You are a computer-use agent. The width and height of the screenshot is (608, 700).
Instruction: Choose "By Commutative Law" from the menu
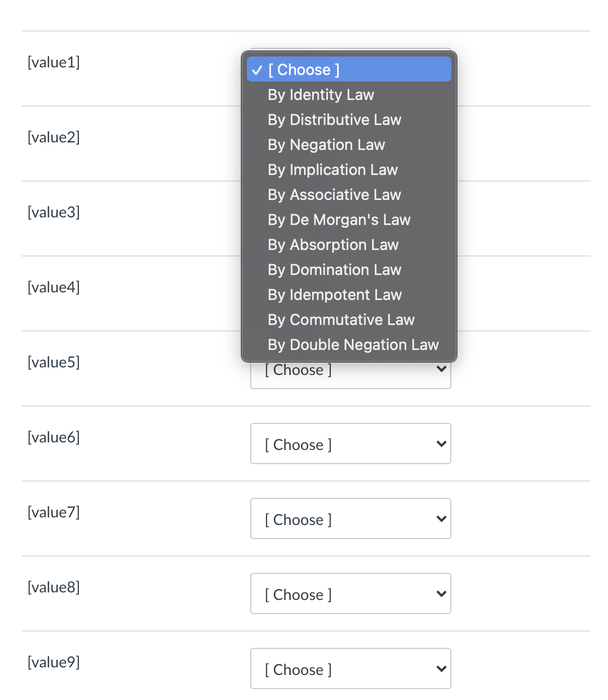[x=340, y=320]
